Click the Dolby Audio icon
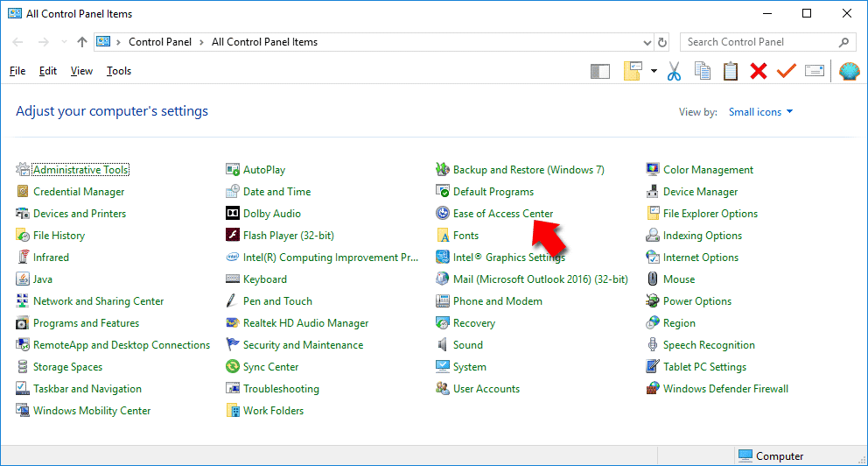Viewport: 868px width, 466px height. [x=233, y=214]
